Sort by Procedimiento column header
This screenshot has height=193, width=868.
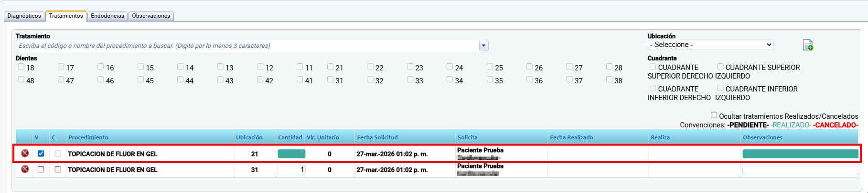click(88, 137)
